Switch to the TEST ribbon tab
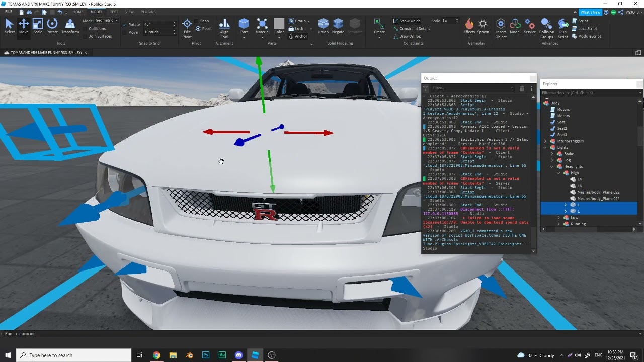The height and width of the screenshot is (362, 644). pos(114,12)
